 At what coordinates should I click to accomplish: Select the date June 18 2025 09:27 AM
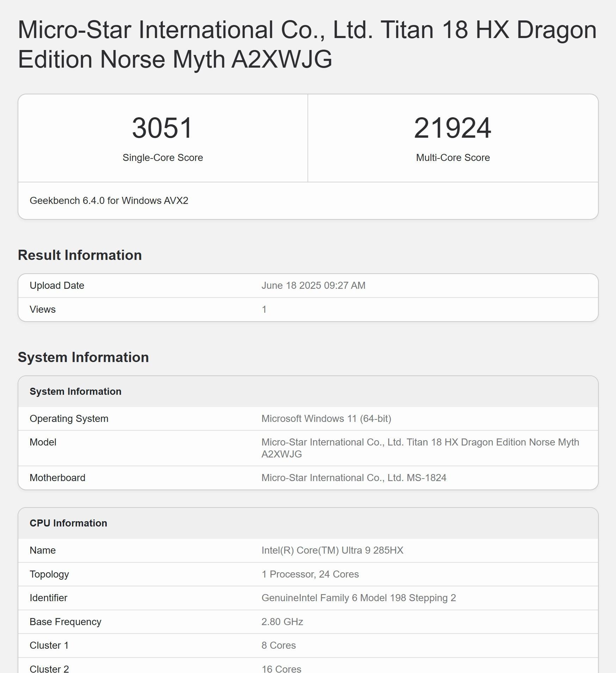pos(313,286)
